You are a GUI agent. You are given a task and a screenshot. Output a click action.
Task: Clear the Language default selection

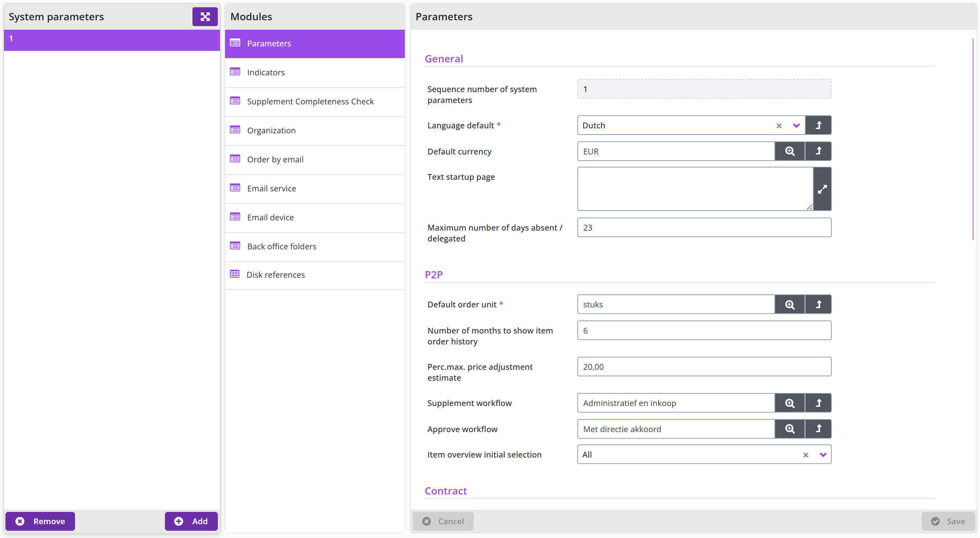pos(779,125)
